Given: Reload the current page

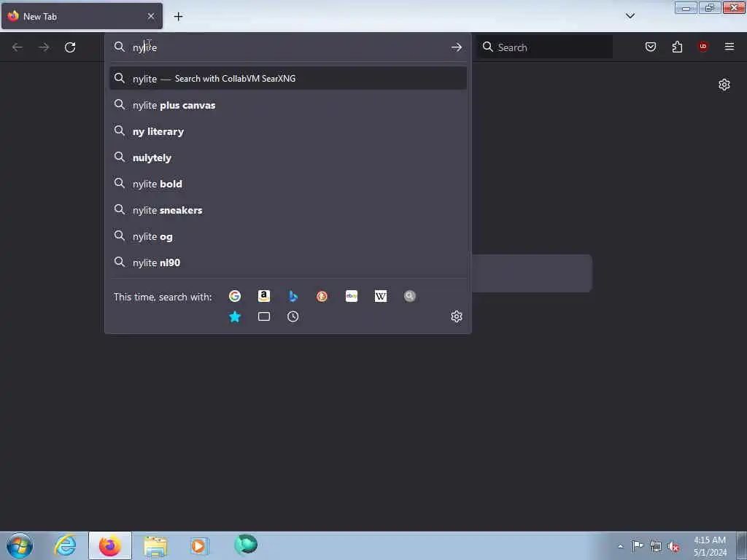Looking at the screenshot, I should (70, 47).
